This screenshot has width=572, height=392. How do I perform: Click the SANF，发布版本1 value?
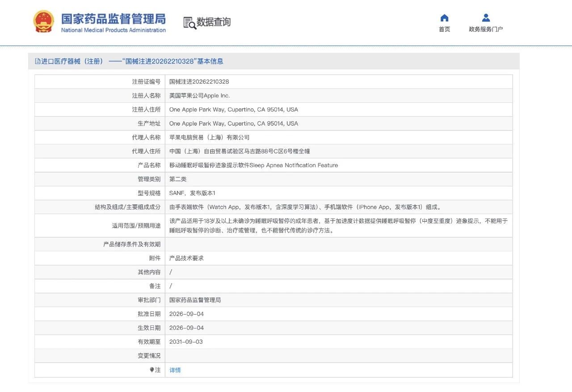(x=192, y=193)
